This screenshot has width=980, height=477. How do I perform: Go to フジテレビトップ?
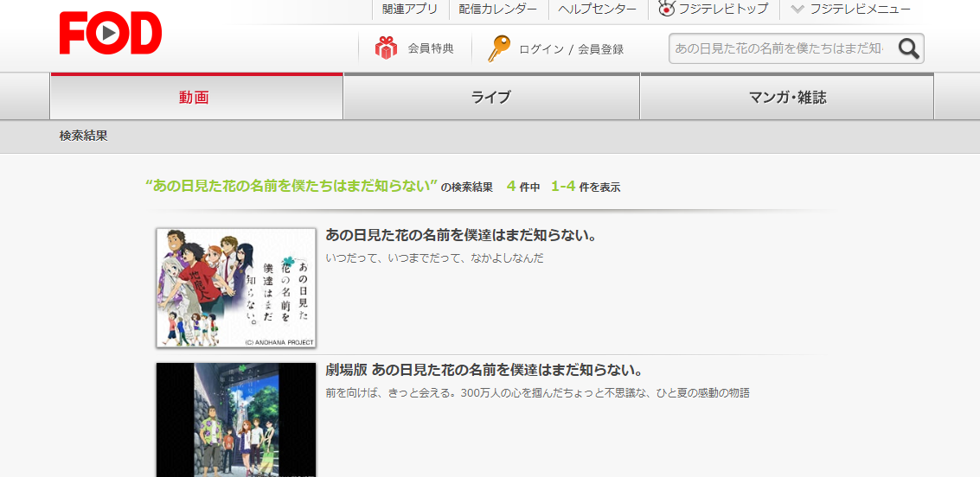coord(724,10)
